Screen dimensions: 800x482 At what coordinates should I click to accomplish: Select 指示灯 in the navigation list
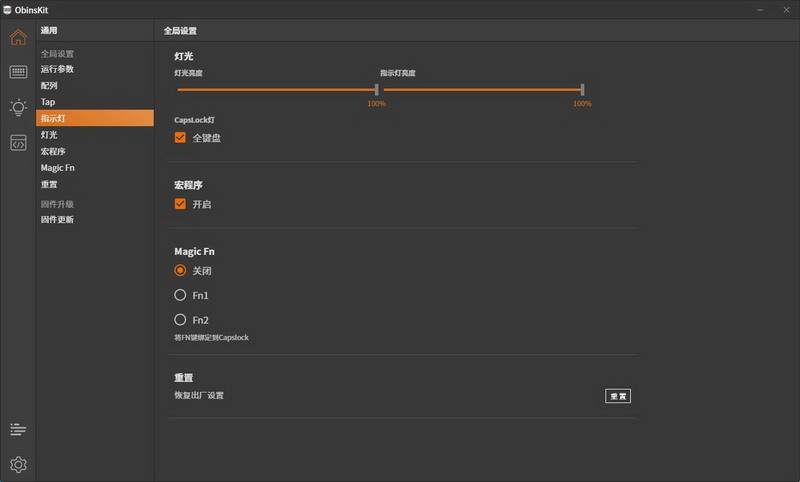click(x=54, y=118)
